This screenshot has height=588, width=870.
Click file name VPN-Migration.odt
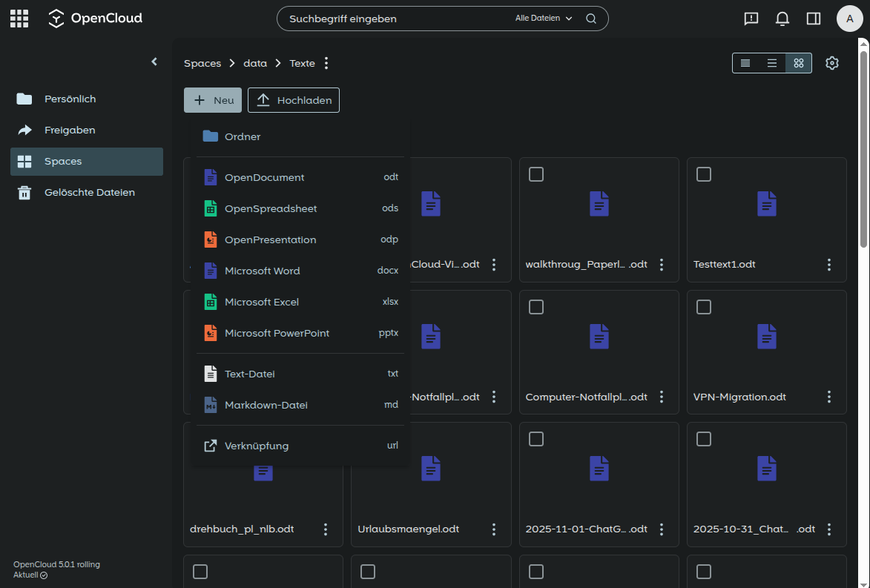[739, 397]
